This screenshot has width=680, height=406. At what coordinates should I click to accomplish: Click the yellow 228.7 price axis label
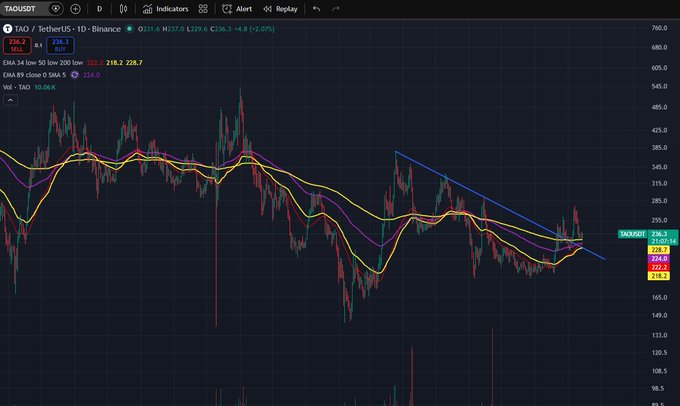pos(659,250)
